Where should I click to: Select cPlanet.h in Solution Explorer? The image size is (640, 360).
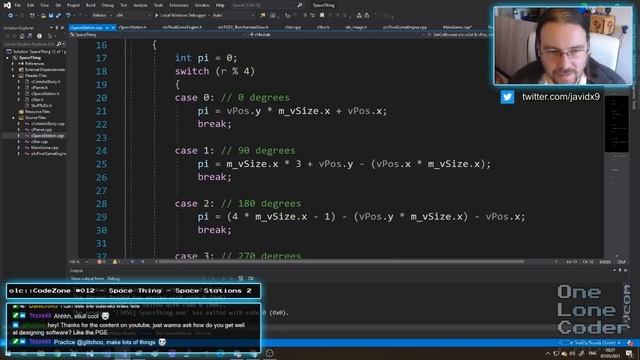click(39, 87)
